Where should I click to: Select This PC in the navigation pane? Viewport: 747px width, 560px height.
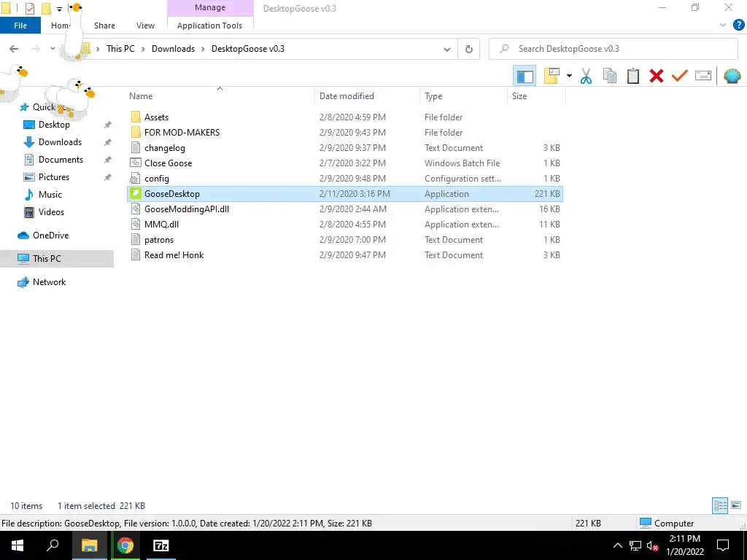click(47, 259)
